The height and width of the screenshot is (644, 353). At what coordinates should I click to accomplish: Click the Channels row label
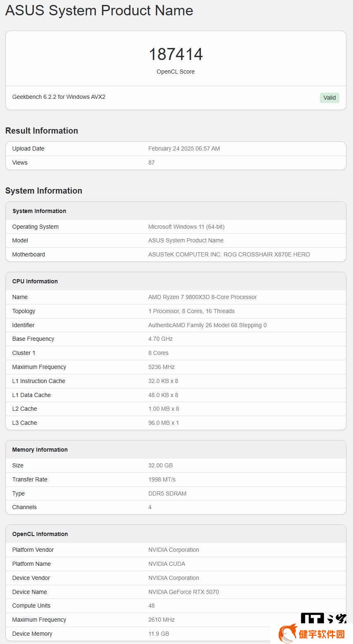24,507
